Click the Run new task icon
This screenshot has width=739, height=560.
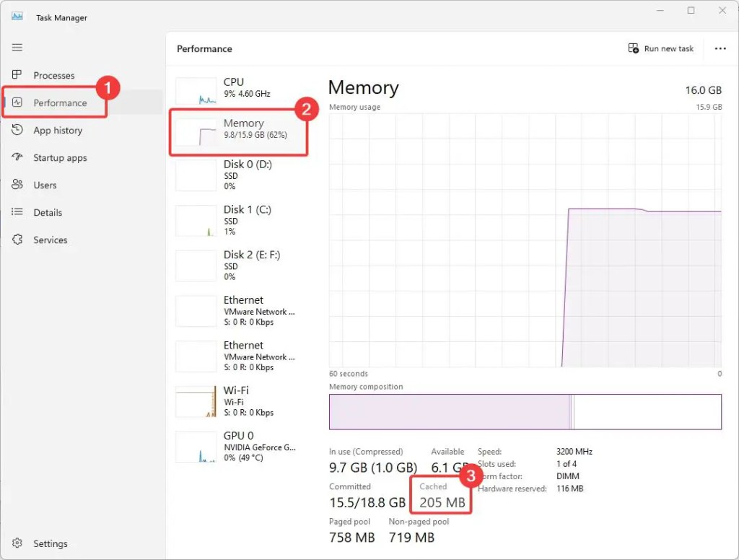[x=634, y=48]
